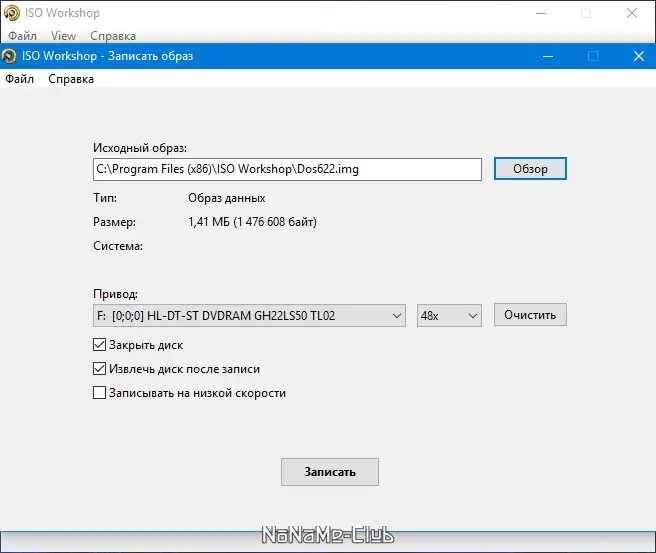Open the 48x write speed dropdown
This screenshot has height=553, width=656.
[449, 315]
